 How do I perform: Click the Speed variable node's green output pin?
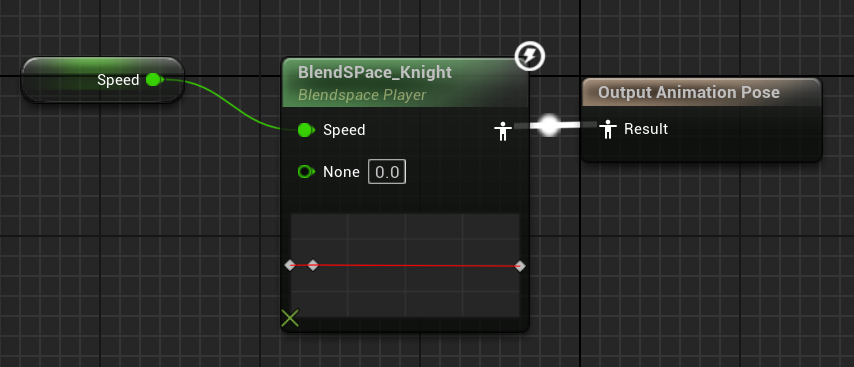(155, 80)
